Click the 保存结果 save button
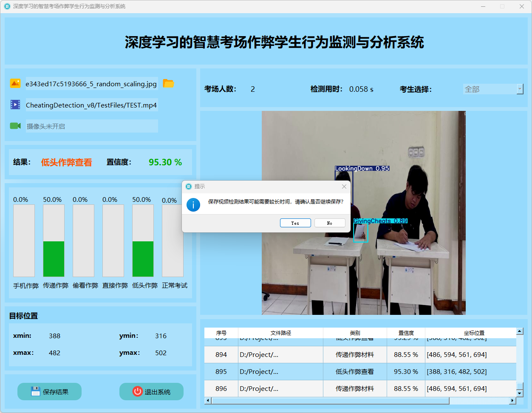 [x=49, y=391]
